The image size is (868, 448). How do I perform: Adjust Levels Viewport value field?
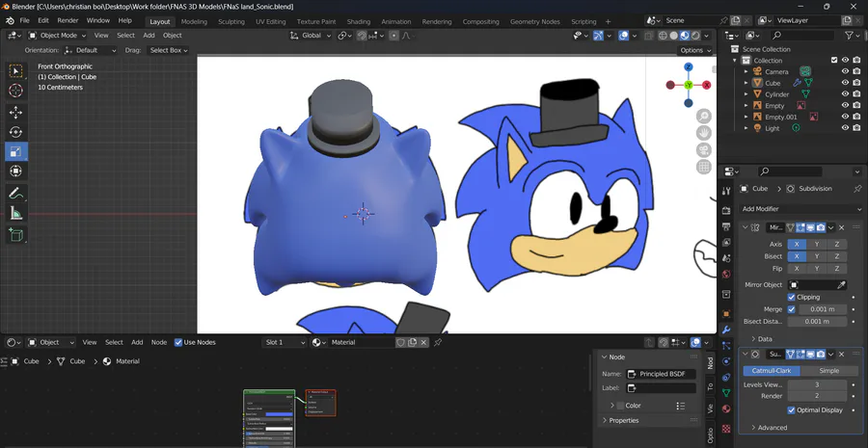point(817,385)
